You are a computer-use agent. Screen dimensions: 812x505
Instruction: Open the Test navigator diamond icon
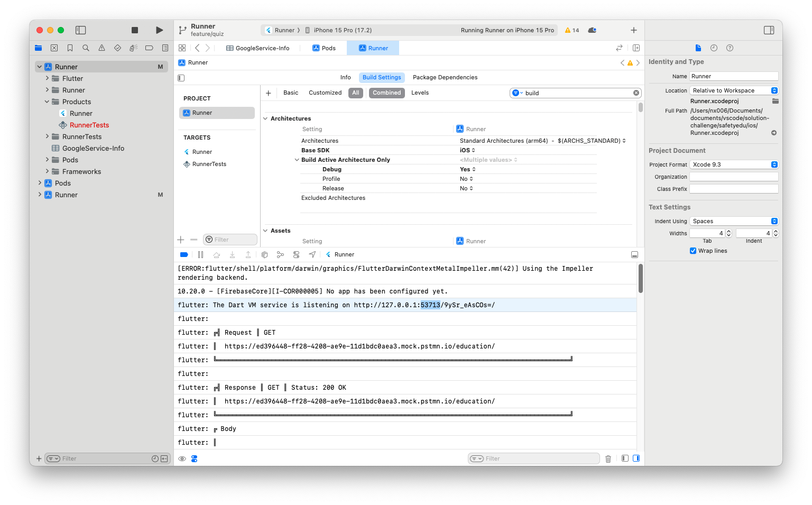pos(117,48)
